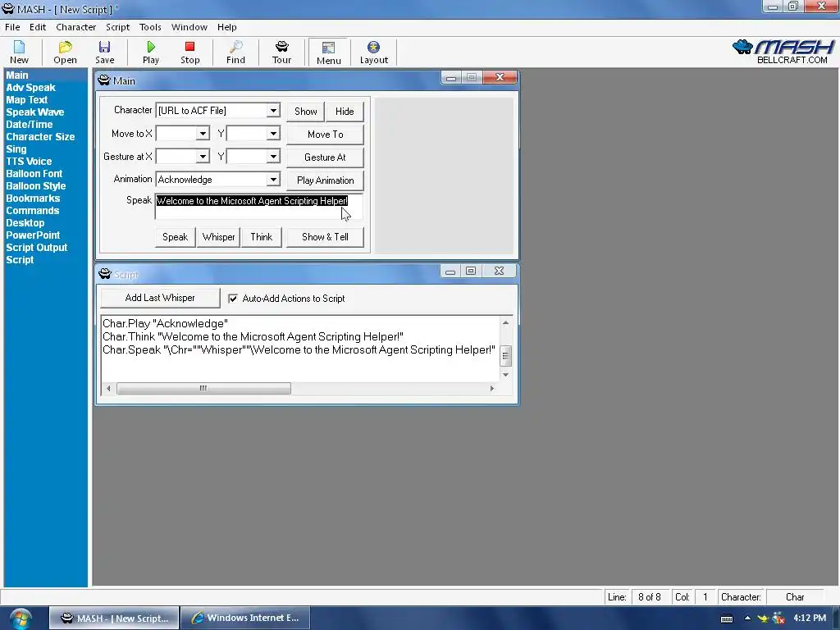
Task: Select Date/Time in the sidebar
Action: tap(29, 125)
